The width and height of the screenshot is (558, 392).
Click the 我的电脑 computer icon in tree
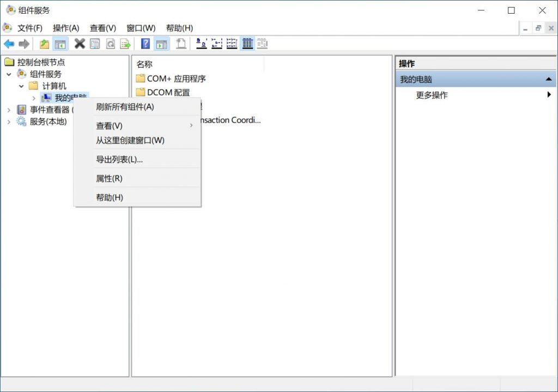click(x=46, y=98)
